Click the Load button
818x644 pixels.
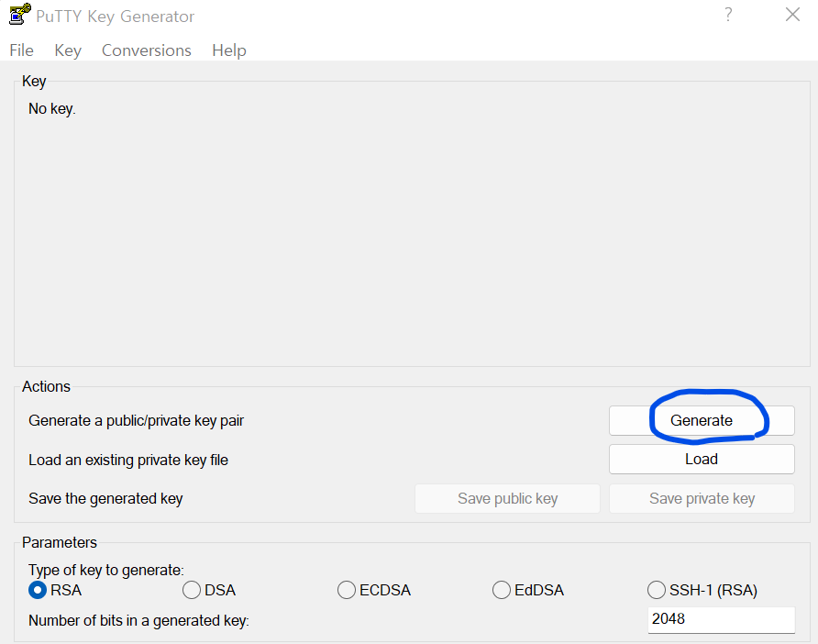tap(702, 460)
